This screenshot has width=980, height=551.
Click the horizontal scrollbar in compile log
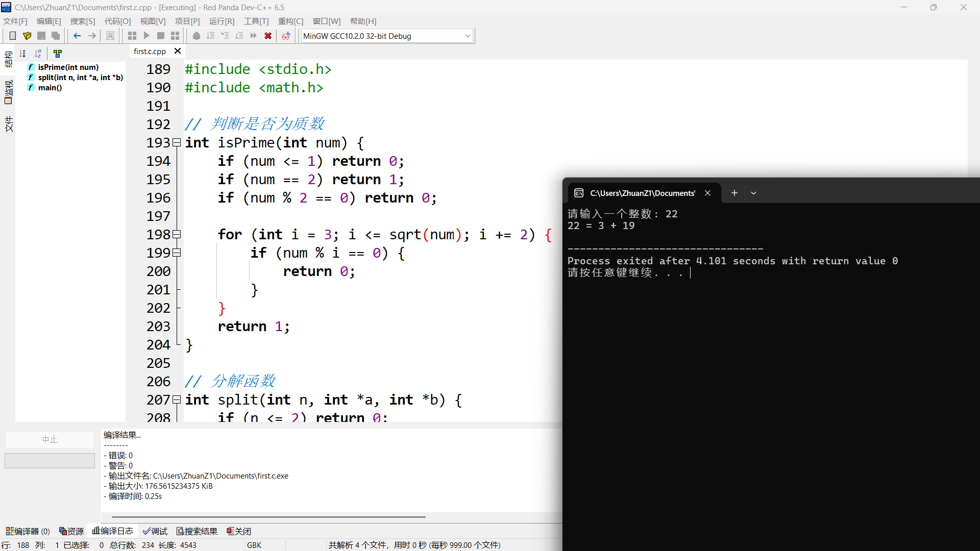point(268,517)
